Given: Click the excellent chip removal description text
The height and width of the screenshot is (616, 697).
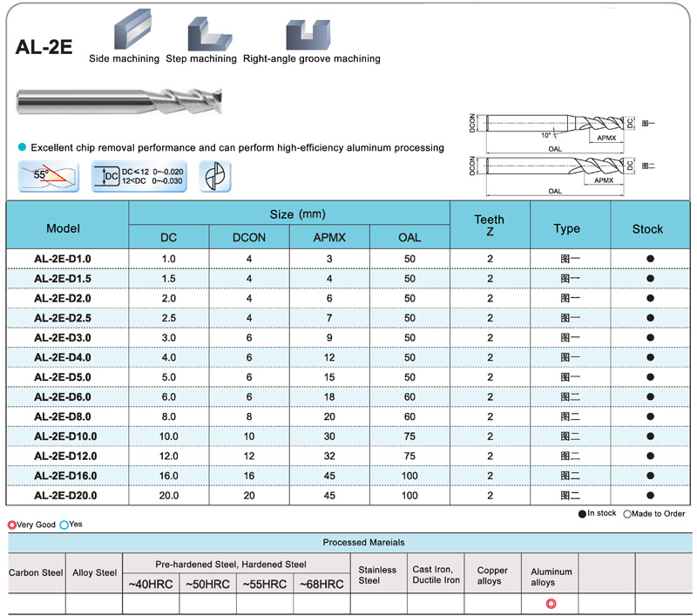Looking at the screenshot, I should pos(237,147).
